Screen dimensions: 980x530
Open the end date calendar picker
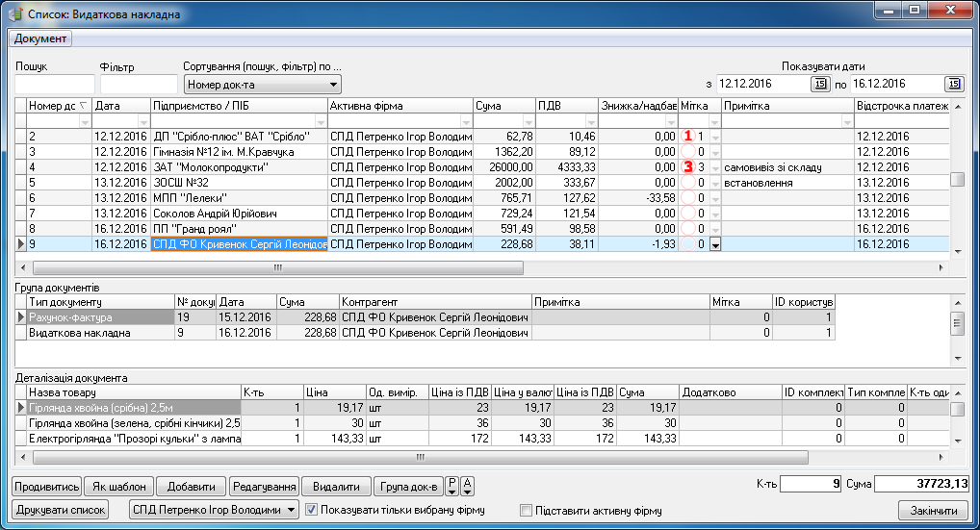tap(953, 85)
